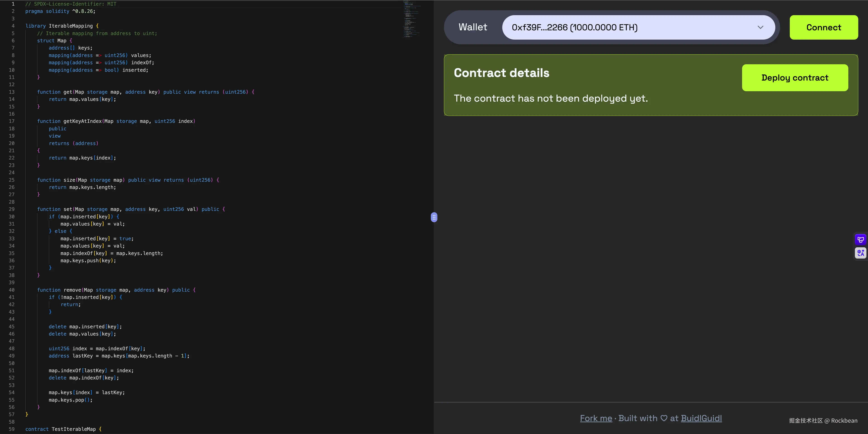Select the translate extension icon
Image resolution: width=868 pixels, height=434 pixels.
(x=861, y=253)
